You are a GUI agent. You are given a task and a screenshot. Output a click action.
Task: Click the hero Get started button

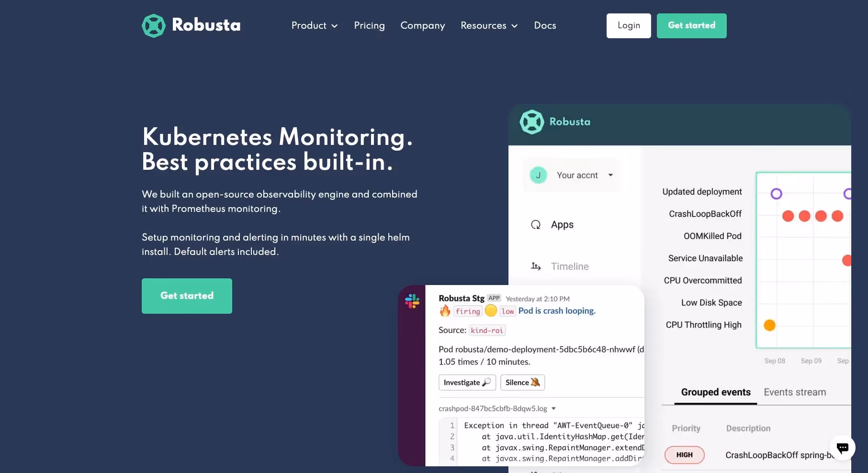187,296
